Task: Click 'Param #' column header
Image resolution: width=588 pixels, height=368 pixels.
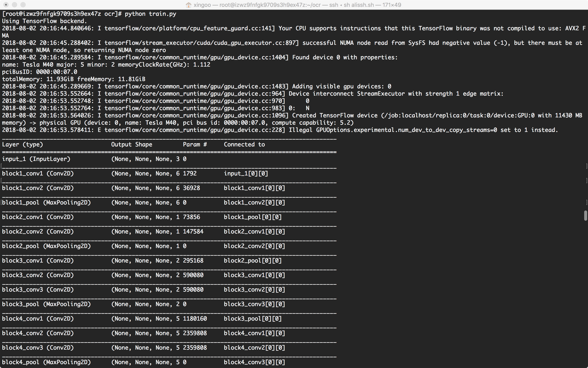Action: point(195,145)
